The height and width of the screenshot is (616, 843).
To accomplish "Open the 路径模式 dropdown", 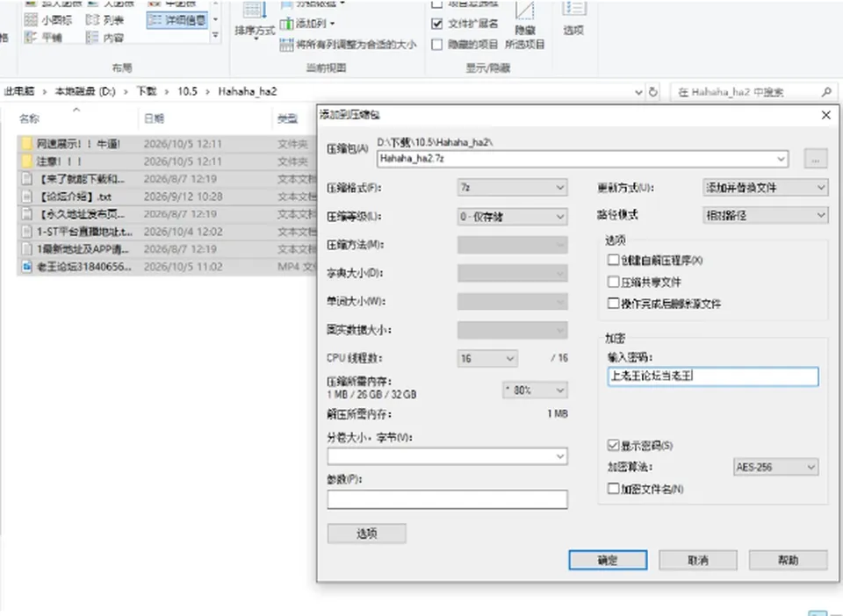I will coord(765,215).
